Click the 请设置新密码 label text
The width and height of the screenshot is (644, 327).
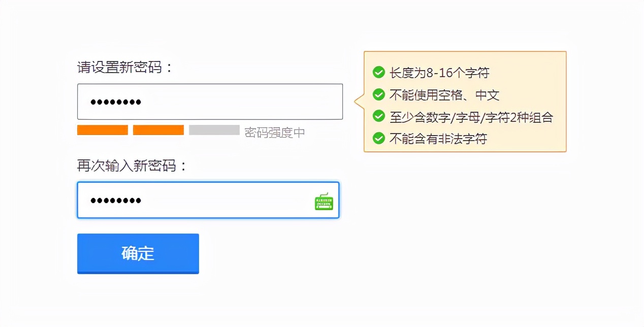tap(125, 67)
